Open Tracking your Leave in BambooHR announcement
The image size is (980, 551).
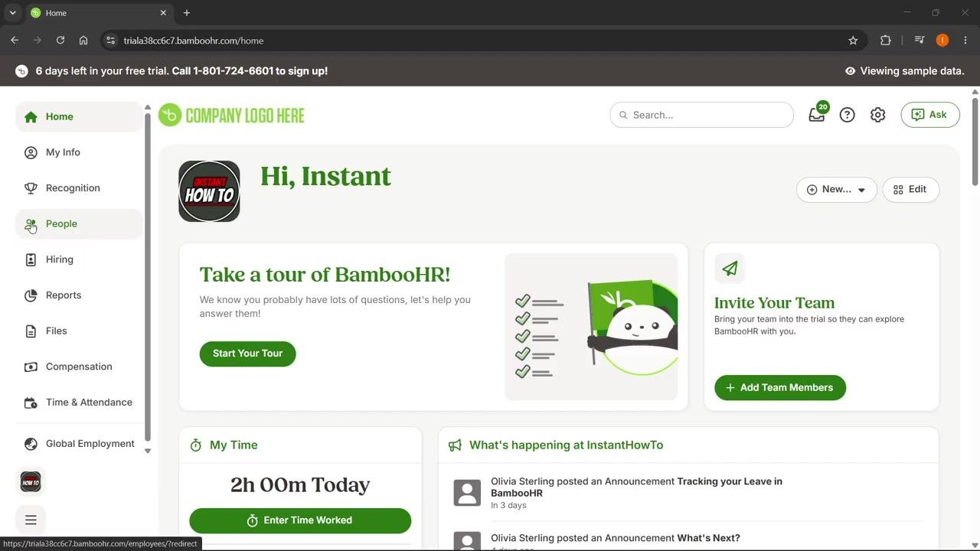pyautogui.click(x=636, y=487)
